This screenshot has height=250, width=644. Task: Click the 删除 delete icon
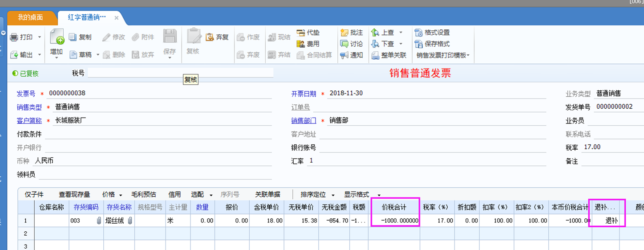click(106, 55)
